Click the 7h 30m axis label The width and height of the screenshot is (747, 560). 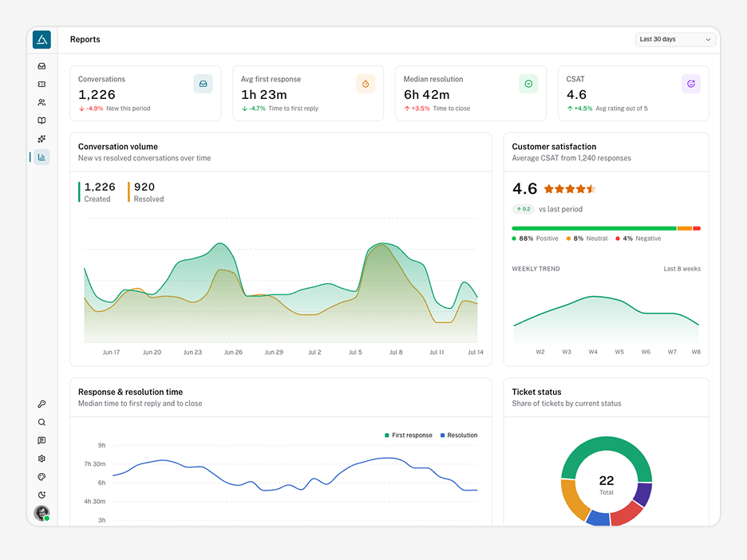point(95,463)
